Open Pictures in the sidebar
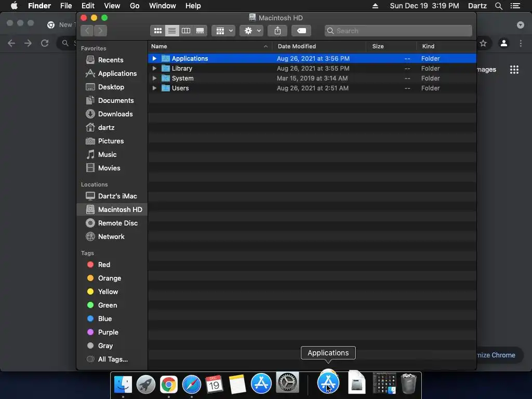 tap(112, 141)
